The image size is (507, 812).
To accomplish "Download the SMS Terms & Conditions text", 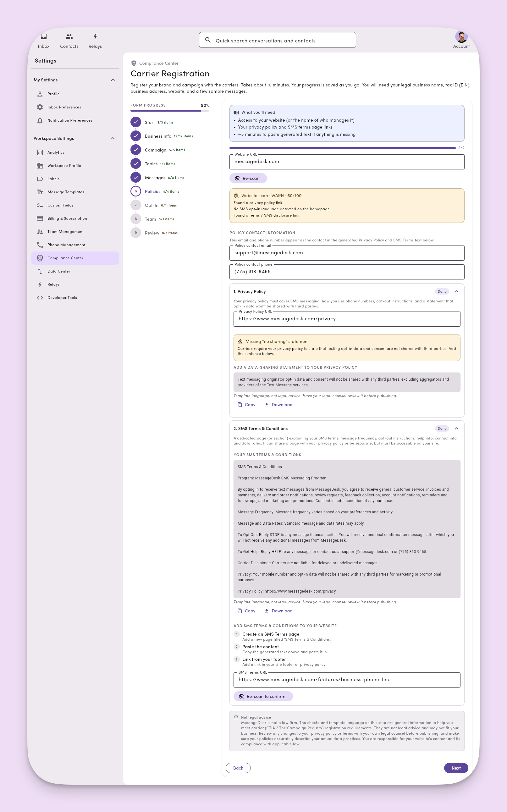I will [x=278, y=611].
